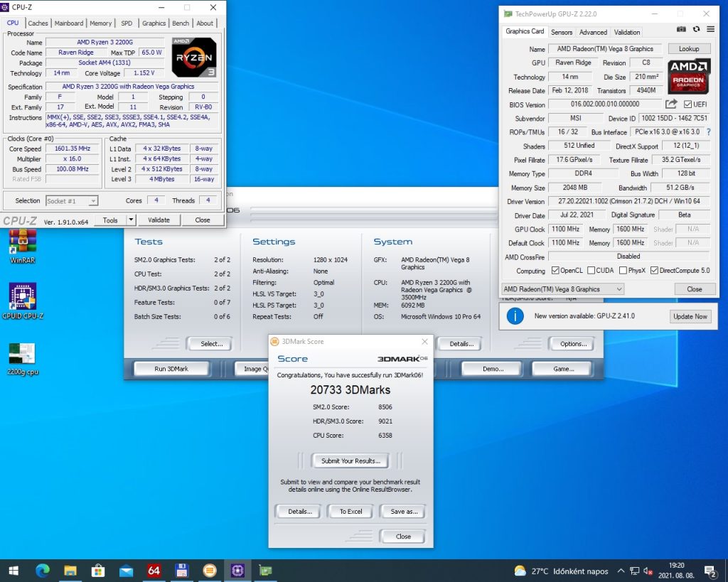The height and width of the screenshot is (582, 728).
Task: Switch to Caches tab in CPU-Z
Action: click(38, 23)
